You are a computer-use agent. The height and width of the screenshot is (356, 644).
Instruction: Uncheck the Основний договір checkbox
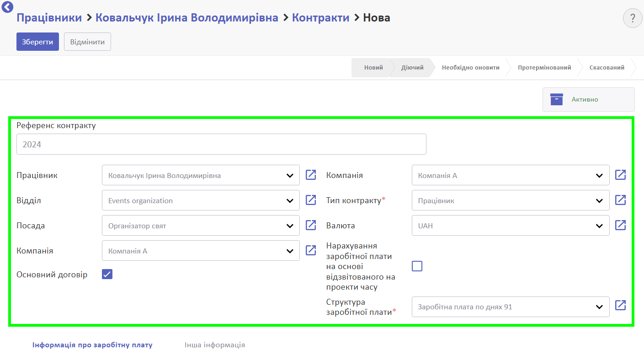pos(107,274)
